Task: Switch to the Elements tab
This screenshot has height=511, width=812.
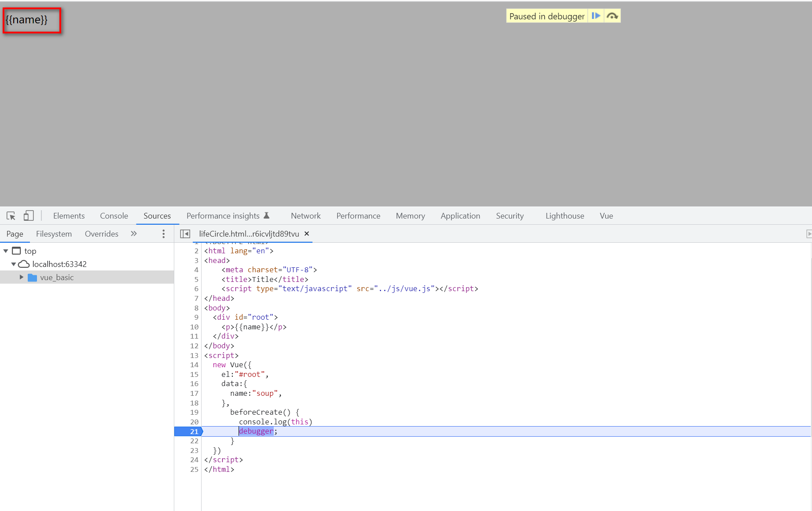Action: (x=69, y=216)
